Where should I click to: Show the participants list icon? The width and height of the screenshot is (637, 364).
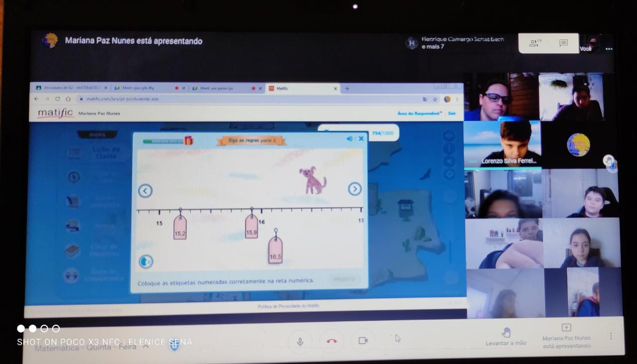[x=534, y=43]
